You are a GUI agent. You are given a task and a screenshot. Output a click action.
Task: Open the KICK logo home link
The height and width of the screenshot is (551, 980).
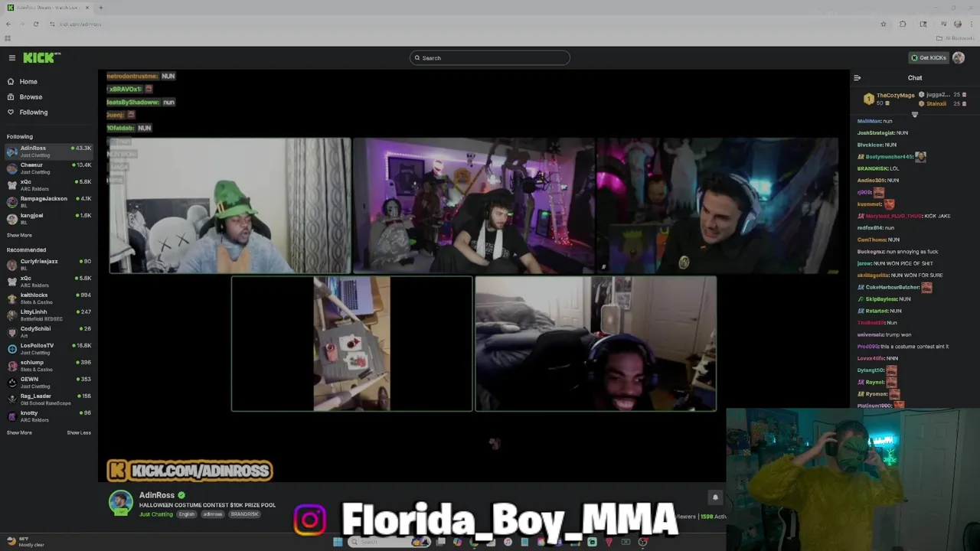pos(41,58)
